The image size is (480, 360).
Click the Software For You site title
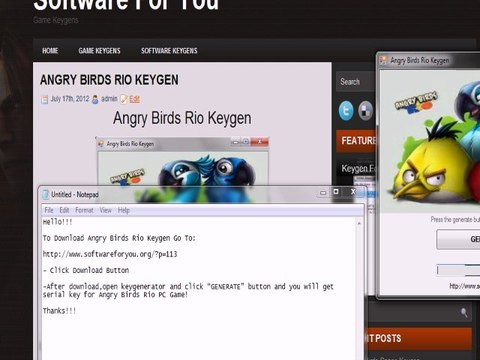(x=126, y=5)
